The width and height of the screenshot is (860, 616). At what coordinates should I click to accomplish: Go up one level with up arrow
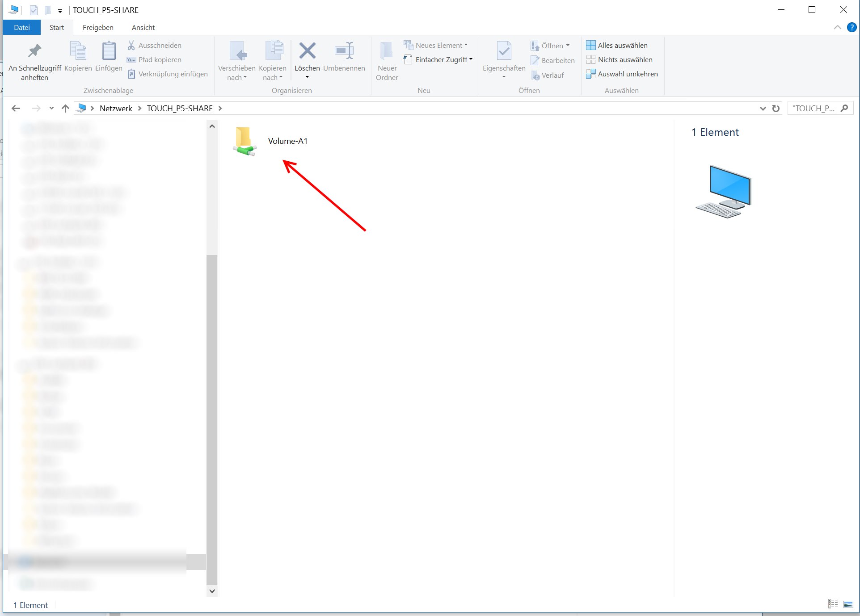65,108
